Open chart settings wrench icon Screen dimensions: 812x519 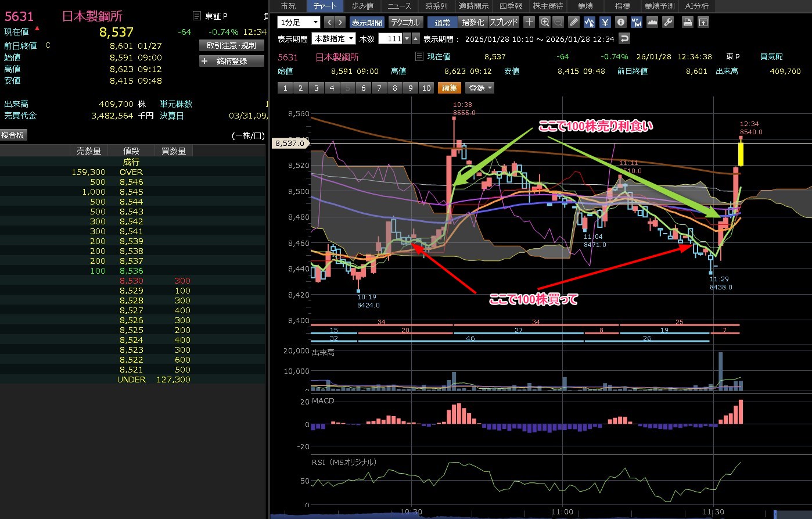(667, 23)
